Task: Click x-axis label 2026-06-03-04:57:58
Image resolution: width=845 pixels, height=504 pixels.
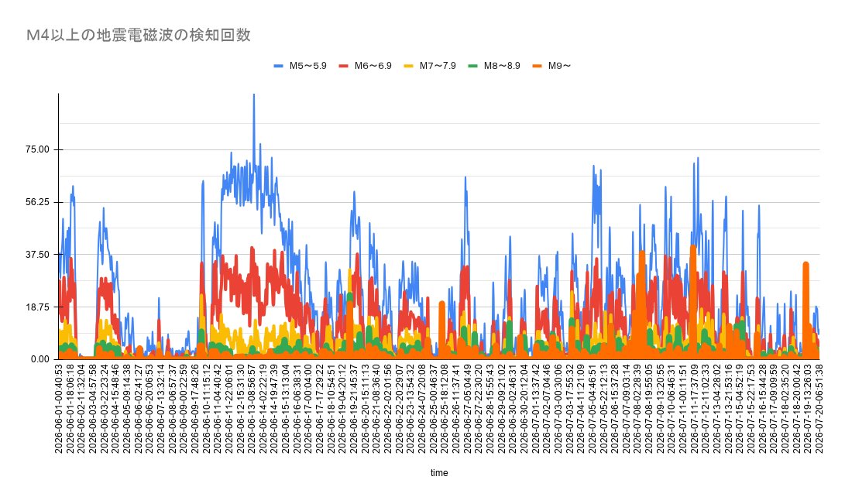Action: pos(93,409)
